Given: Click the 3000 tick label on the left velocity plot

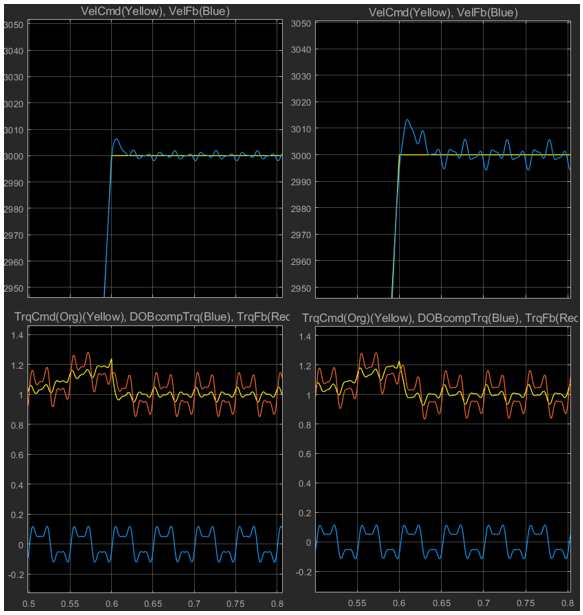Looking at the screenshot, I should tap(14, 156).
